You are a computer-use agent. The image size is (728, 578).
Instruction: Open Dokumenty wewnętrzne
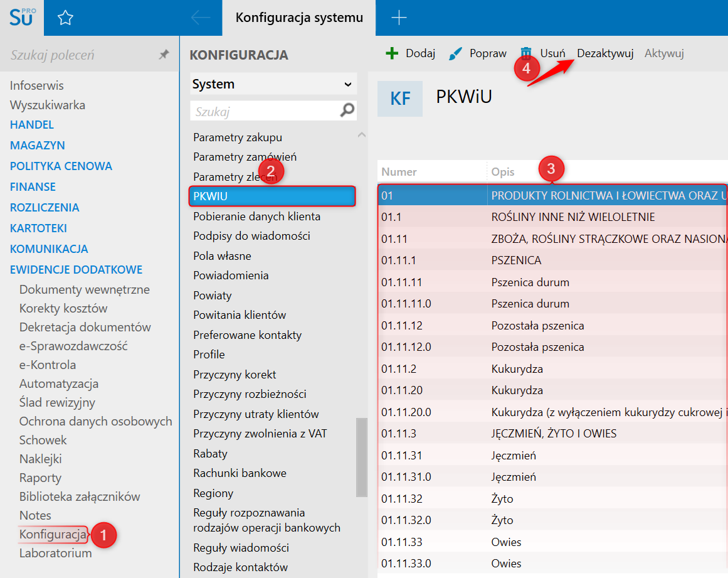click(85, 289)
